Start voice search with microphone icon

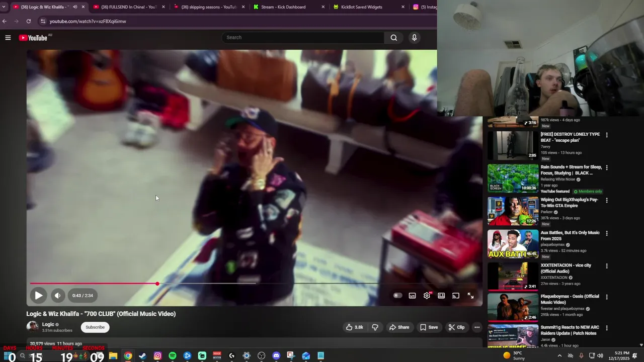[x=414, y=37]
